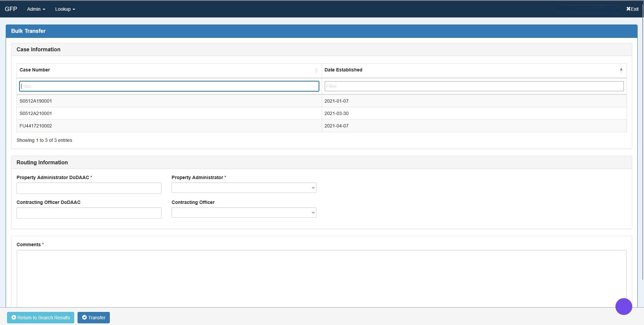This screenshot has height=325, width=644.
Task: Open the Lookup menu
Action: (63, 9)
